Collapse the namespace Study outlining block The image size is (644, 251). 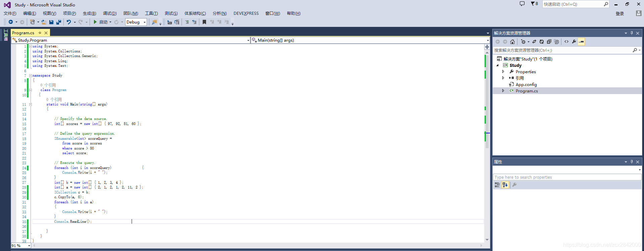click(x=31, y=76)
